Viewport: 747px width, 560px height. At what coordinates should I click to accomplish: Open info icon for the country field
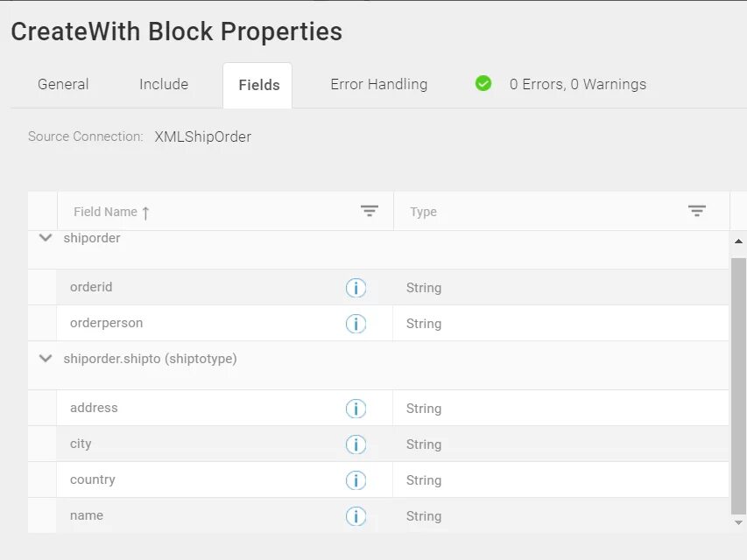pos(356,480)
